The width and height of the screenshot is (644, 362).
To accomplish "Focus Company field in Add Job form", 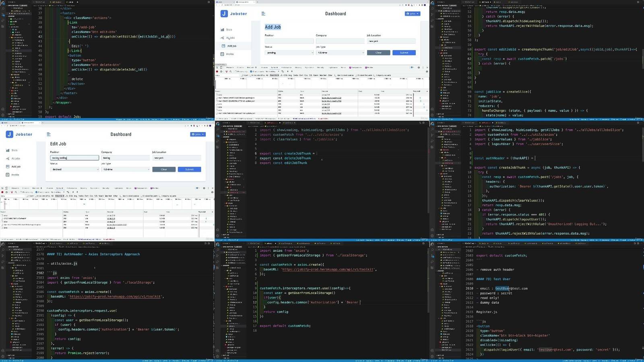I will coord(340,41).
